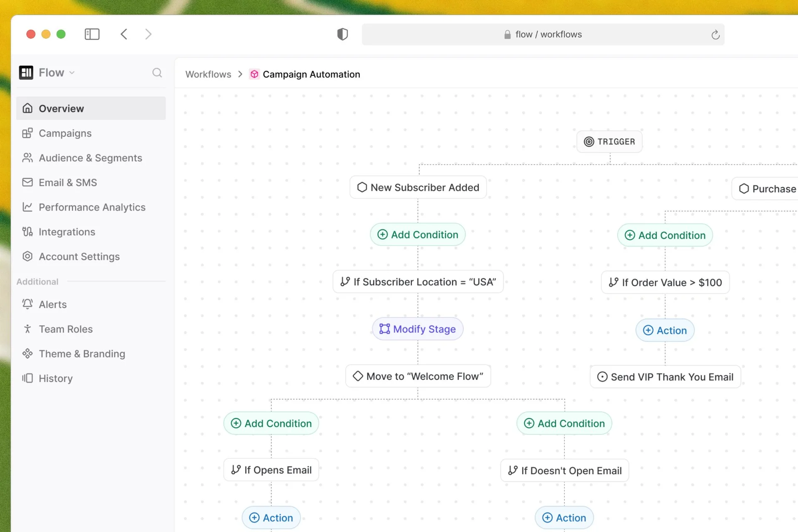Select the TRIGGER node
The width and height of the screenshot is (798, 532).
[x=609, y=142]
